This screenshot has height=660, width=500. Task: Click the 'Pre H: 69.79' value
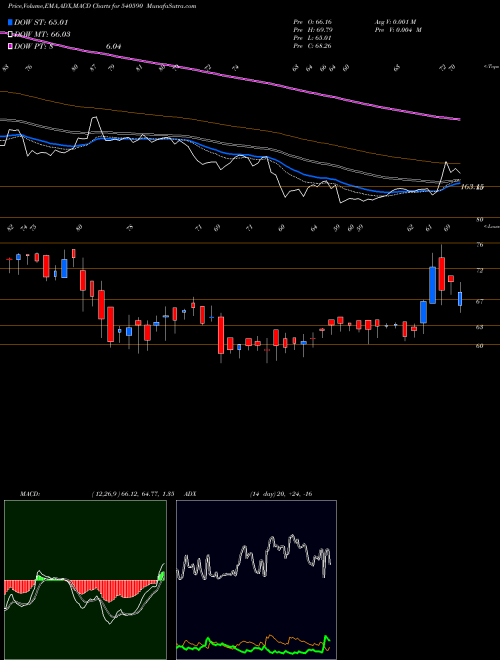click(312, 30)
